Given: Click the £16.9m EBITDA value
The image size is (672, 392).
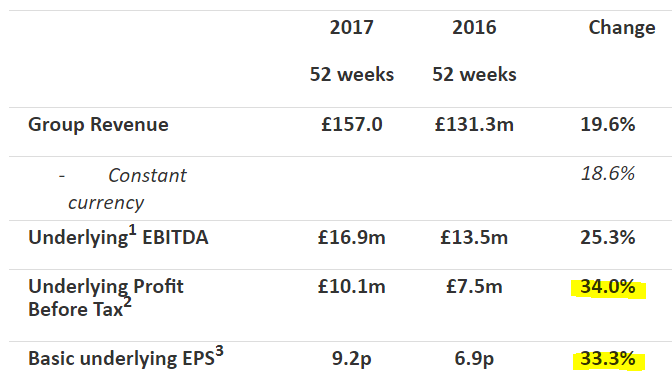Looking at the screenshot, I should point(351,237).
